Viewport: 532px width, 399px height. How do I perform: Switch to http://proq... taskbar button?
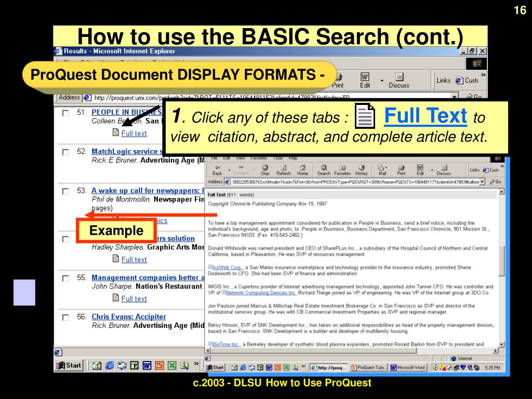pos(329,367)
